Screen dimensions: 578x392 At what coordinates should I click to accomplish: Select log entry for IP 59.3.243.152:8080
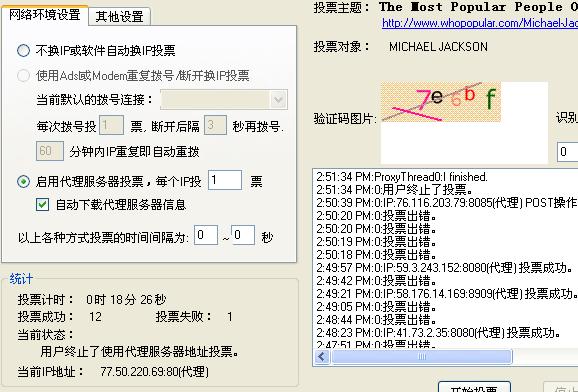click(445, 268)
